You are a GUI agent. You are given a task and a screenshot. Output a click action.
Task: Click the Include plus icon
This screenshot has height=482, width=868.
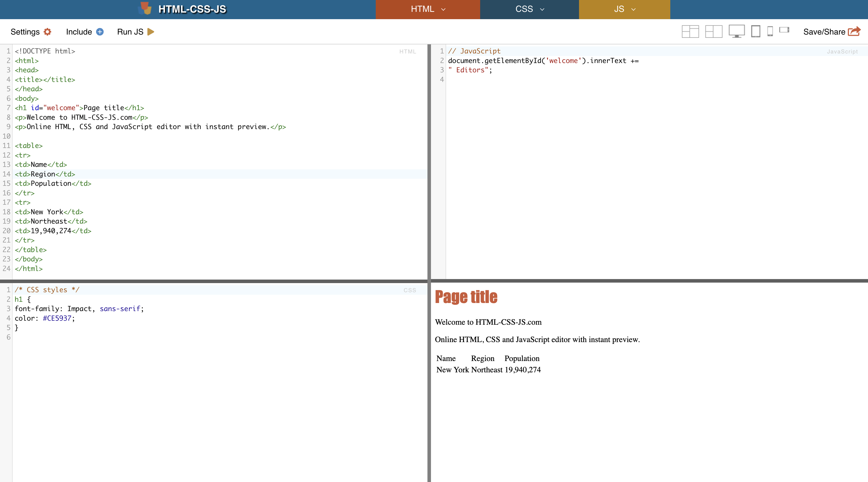point(100,32)
